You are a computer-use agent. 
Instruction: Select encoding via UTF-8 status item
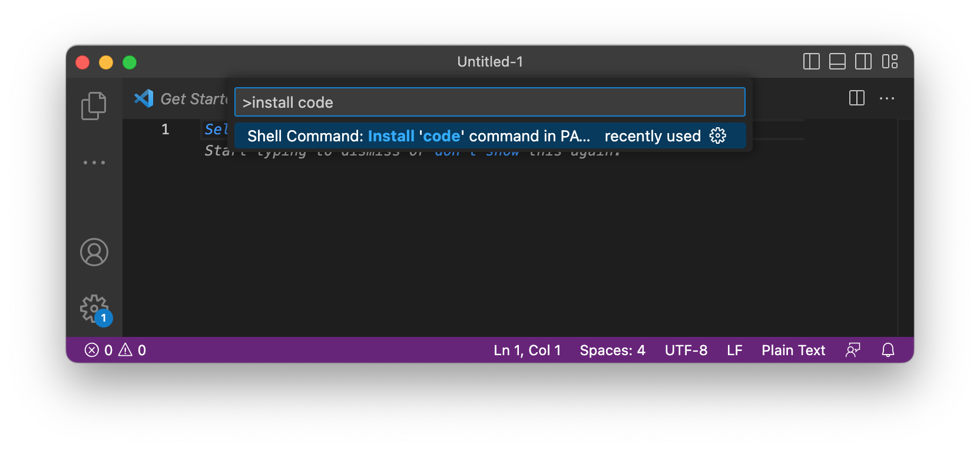pos(686,350)
